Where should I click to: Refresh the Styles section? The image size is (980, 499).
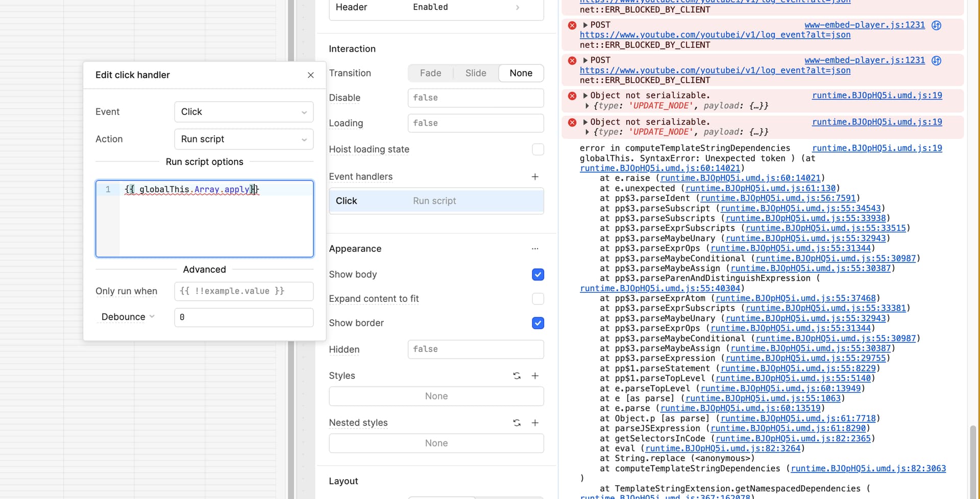[x=517, y=376]
